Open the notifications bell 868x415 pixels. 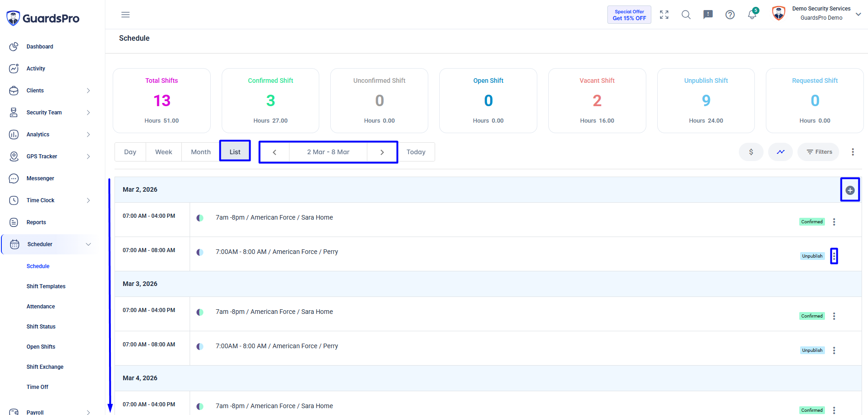(752, 15)
